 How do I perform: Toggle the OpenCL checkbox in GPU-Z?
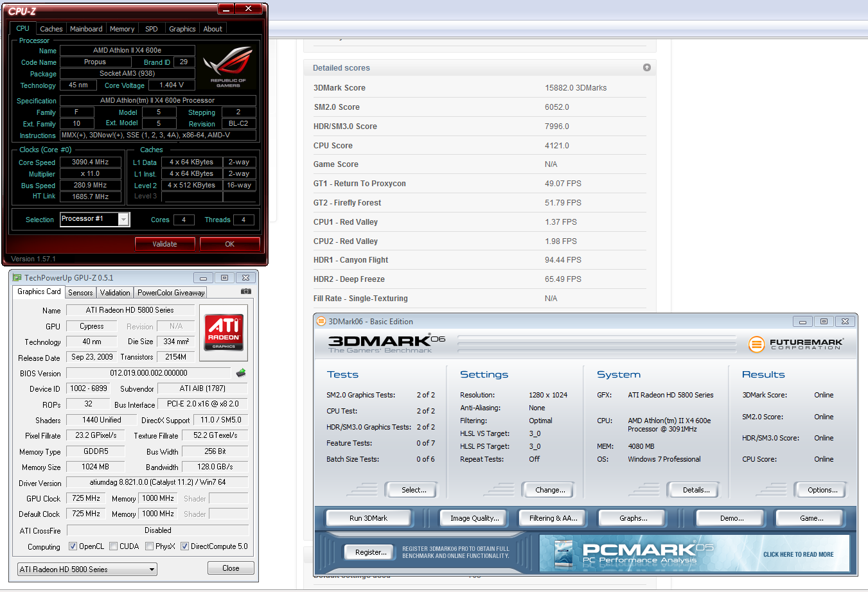(x=73, y=546)
